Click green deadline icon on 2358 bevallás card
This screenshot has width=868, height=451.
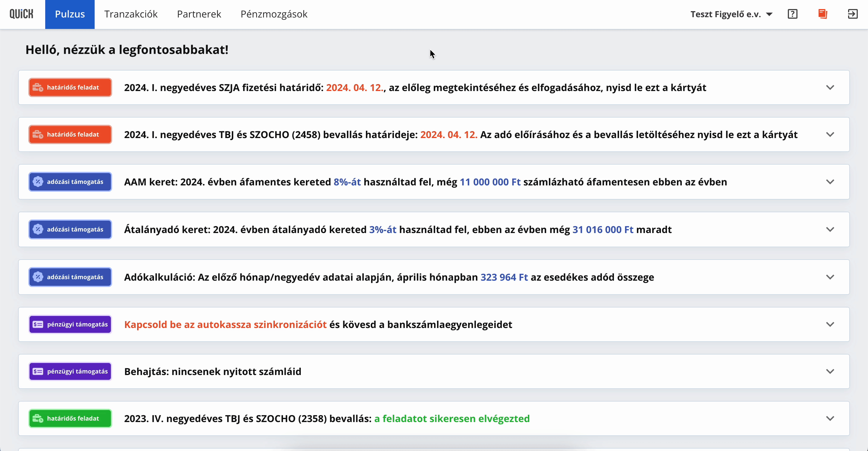coord(38,418)
